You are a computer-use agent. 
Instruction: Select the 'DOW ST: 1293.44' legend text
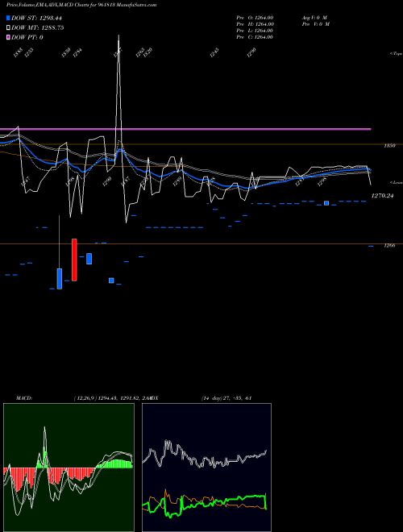coord(36,18)
